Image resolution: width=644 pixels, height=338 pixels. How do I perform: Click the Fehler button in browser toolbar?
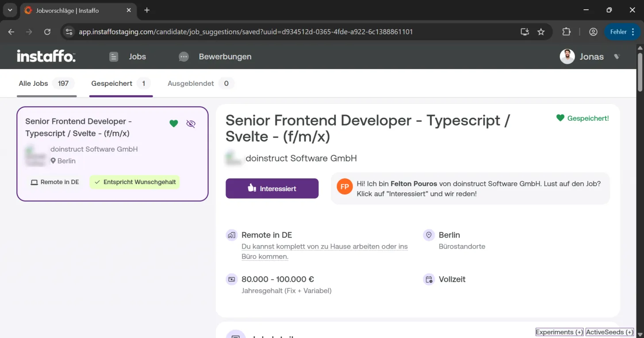pyautogui.click(x=622, y=32)
